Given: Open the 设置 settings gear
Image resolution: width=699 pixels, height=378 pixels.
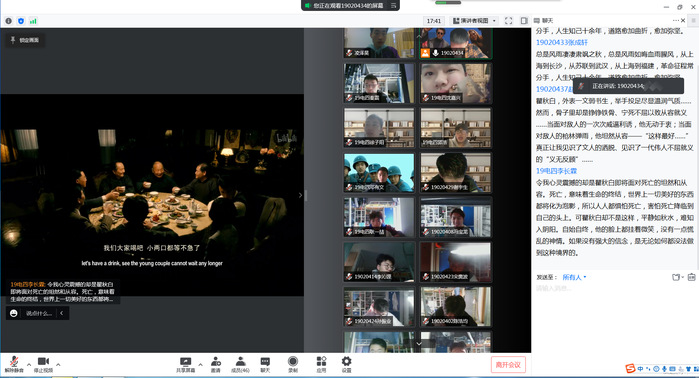Looking at the screenshot, I should pos(346,364).
